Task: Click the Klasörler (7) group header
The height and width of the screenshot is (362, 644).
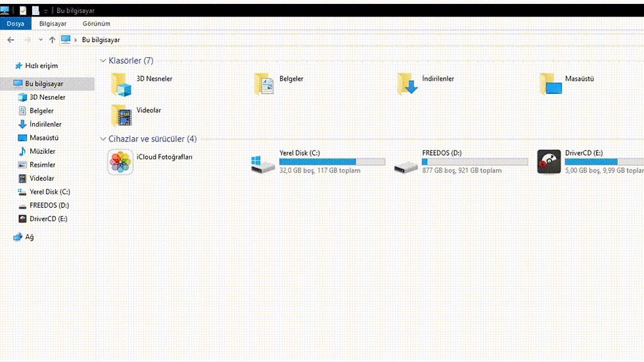Action: (x=131, y=60)
